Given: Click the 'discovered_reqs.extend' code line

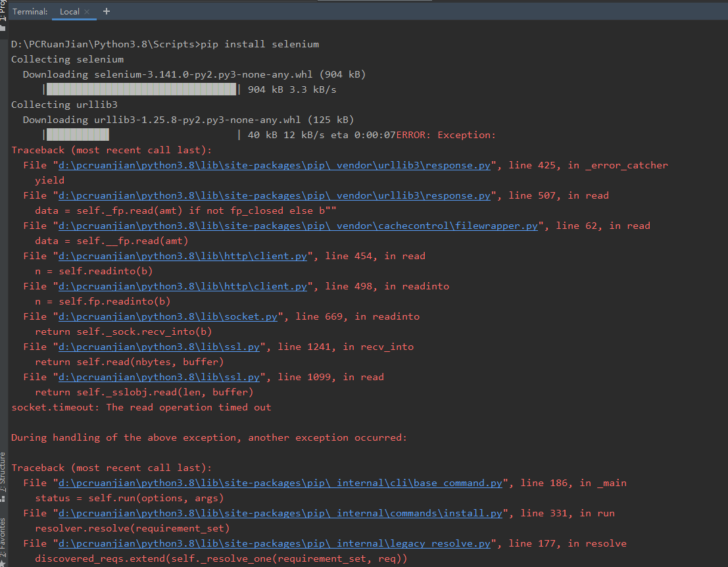Looking at the screenshot, I should pos(221,558).
